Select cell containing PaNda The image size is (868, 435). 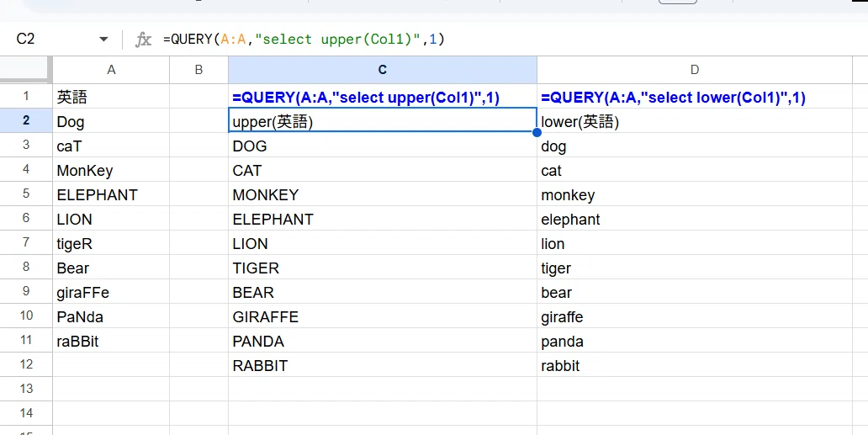tap(111, 316)
